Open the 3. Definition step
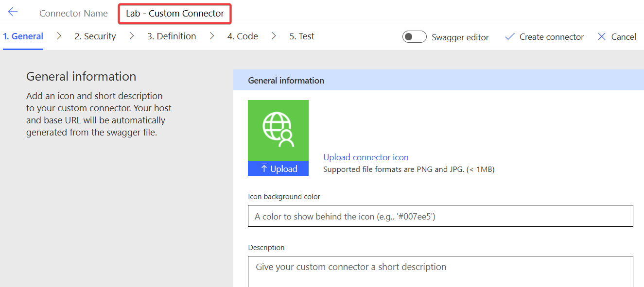Image resolution: width=644 pixels, height=287 pixels. pyautogui.click(x=171, y=36)
